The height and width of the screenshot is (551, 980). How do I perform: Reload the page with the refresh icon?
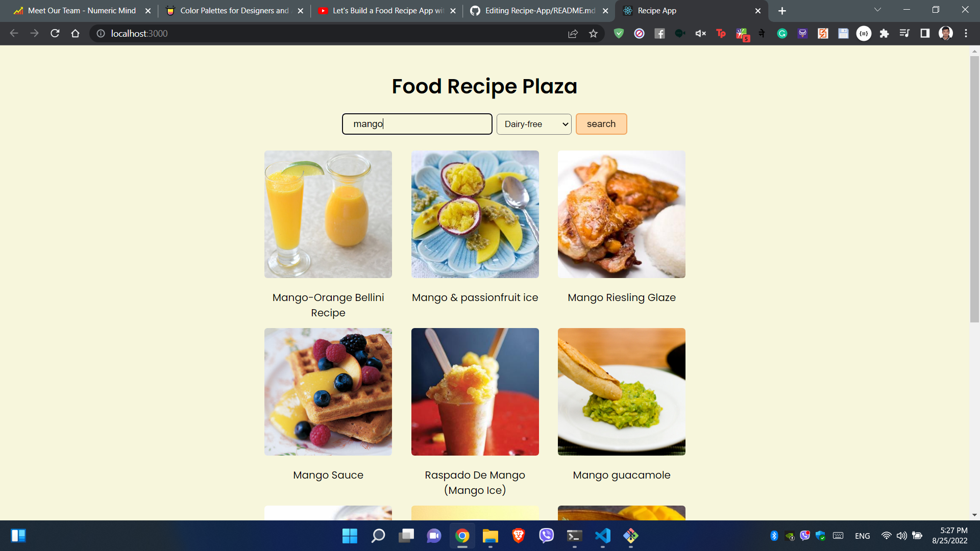click(55, 33)
